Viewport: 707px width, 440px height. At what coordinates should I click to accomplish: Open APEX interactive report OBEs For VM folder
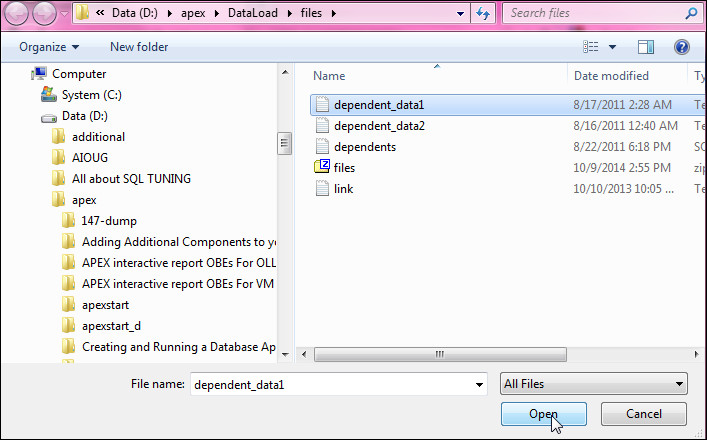pyautogui.click(x=178, y=284)
